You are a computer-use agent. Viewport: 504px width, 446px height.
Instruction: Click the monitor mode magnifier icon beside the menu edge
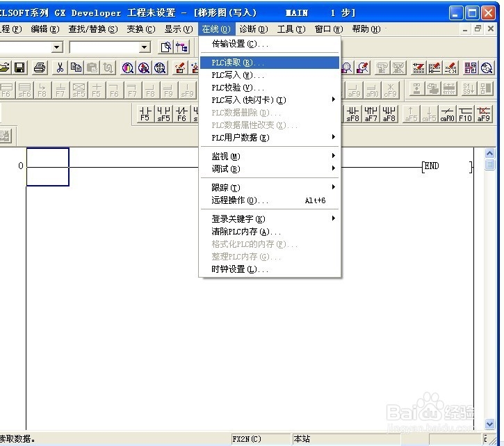pos(346,67)
